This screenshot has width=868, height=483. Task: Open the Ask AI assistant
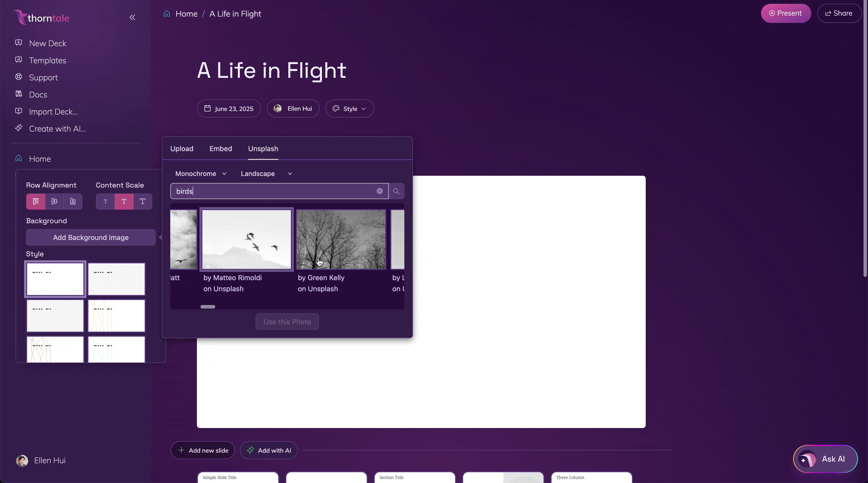(x=825, y=459)
